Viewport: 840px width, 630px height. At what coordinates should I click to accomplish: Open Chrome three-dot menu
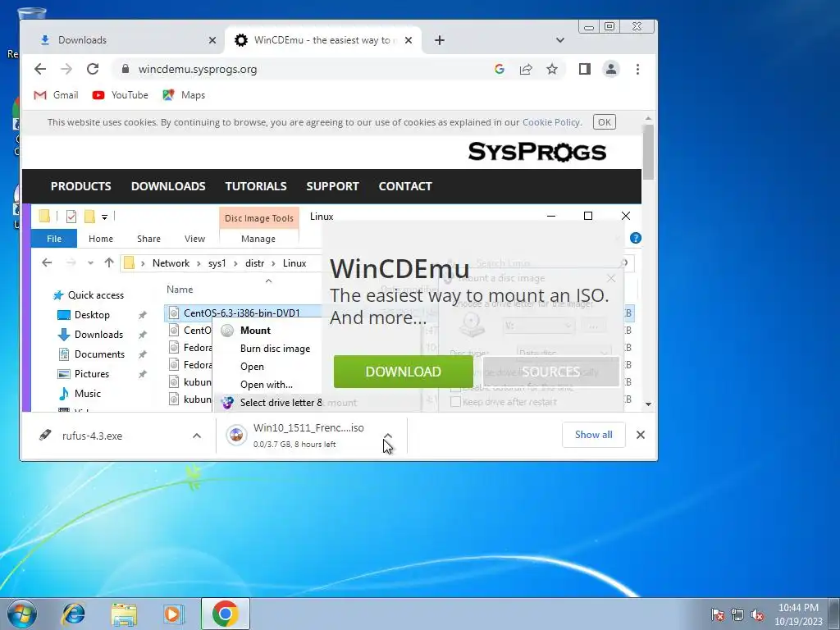tap(637, 69)
